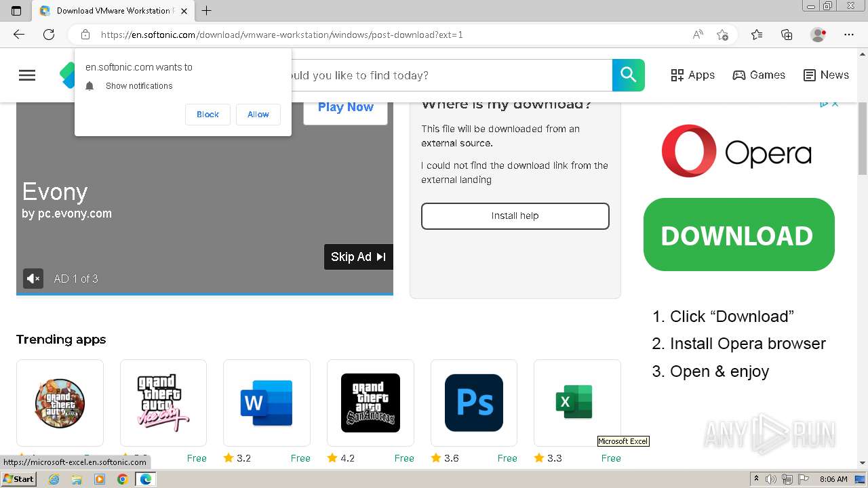The image size is (868, 488).
Task: Open the Games menu item
Action: point(759,75)
